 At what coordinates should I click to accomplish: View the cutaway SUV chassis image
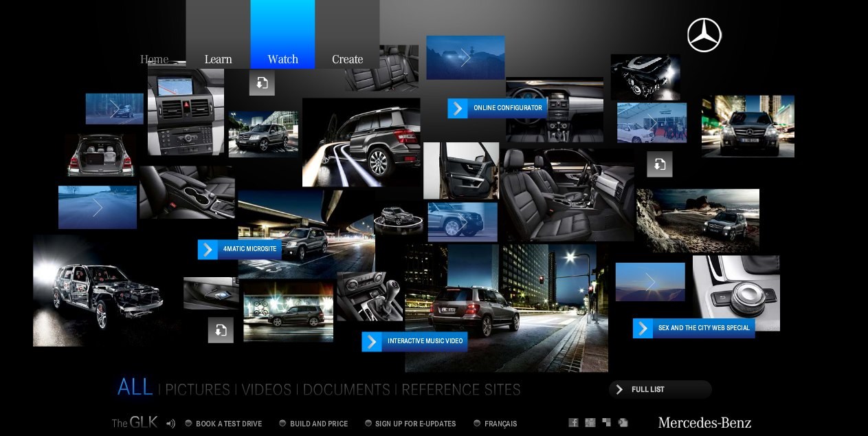[x=100, y=291]
